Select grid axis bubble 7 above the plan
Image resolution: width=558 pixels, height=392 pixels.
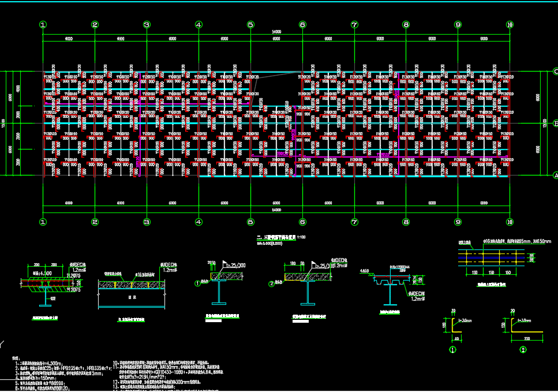point(354,25)
